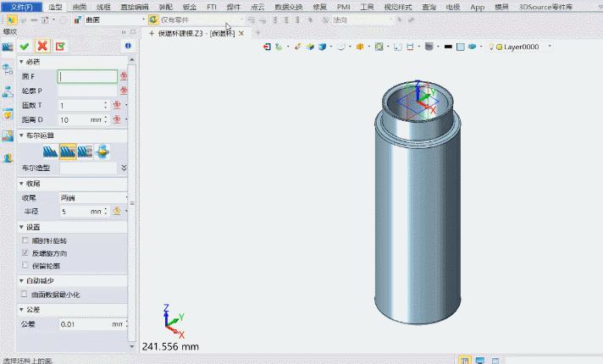The width and height of the screenshot is (603, 364).
Task: Click the red picker icon beside 面 F
Action: coord(124,76)
